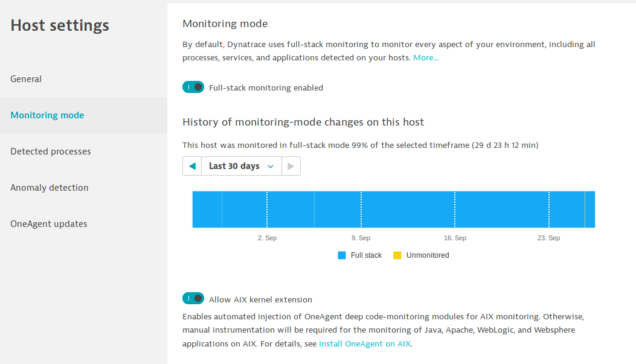Click the Unmonitored legend label

428,255
